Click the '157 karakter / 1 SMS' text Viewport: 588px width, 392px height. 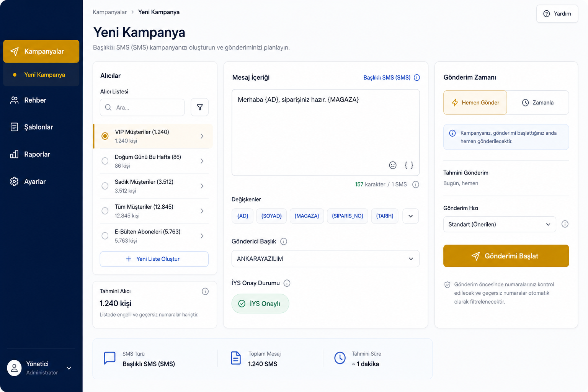click(x=381, y=185)
